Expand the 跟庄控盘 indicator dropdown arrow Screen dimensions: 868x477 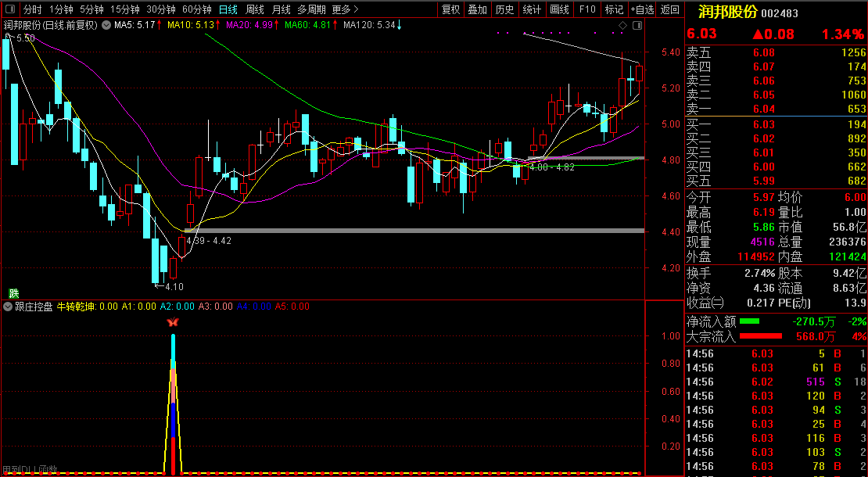pos(8,307)
